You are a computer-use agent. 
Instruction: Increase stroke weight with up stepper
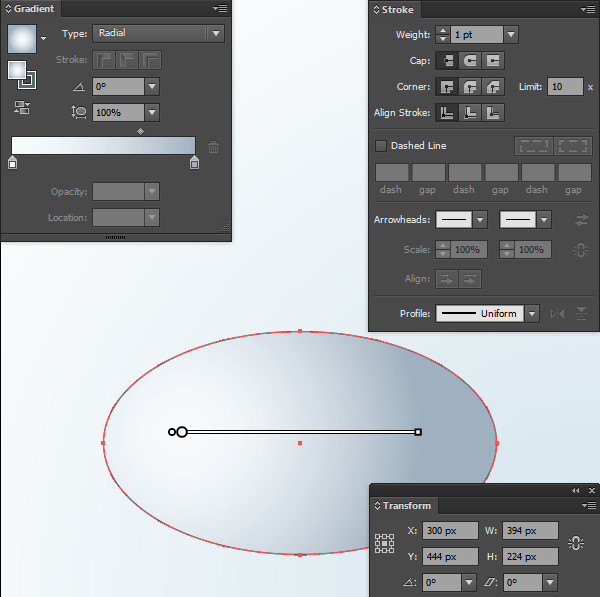click(x=443, y=30)
